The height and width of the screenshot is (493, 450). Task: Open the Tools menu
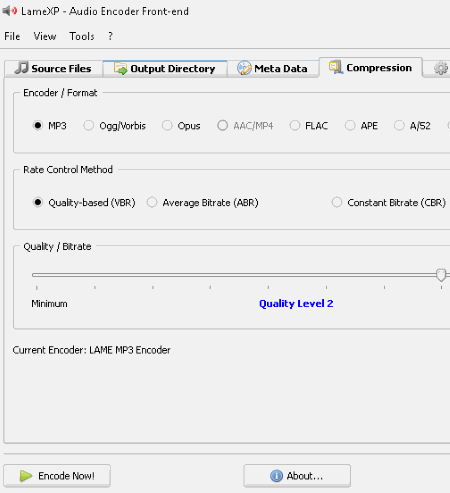pos(82,36)
